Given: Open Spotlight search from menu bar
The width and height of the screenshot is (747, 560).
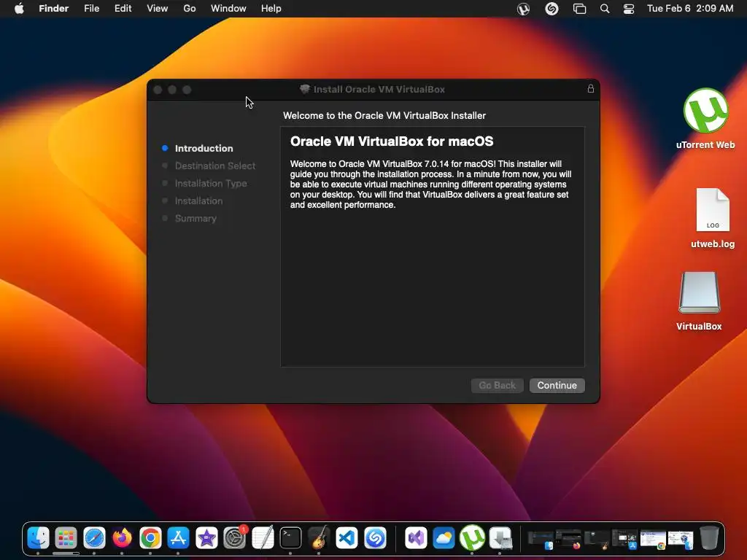Looking at the screenshot, I should tap(605, 9).
